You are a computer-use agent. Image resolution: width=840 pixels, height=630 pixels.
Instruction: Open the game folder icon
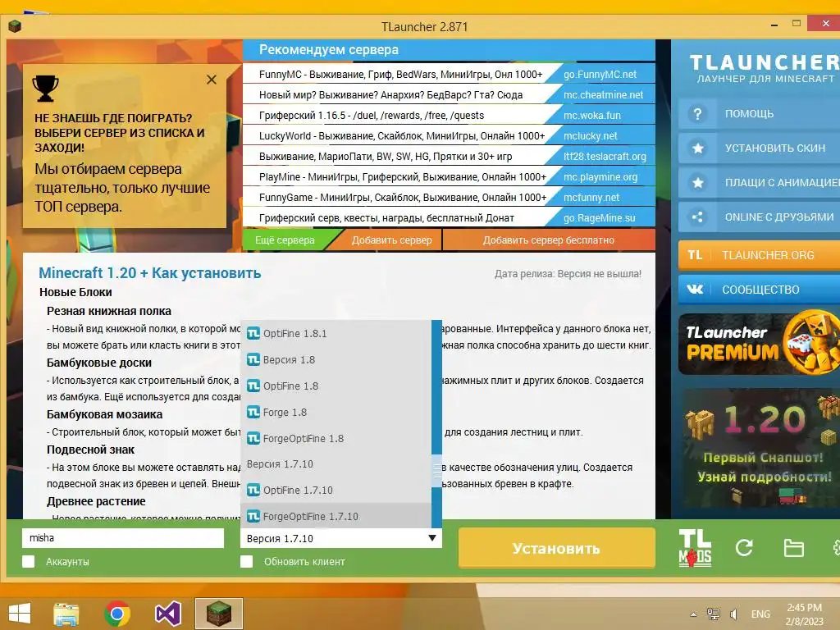click(x=793, y=548)
